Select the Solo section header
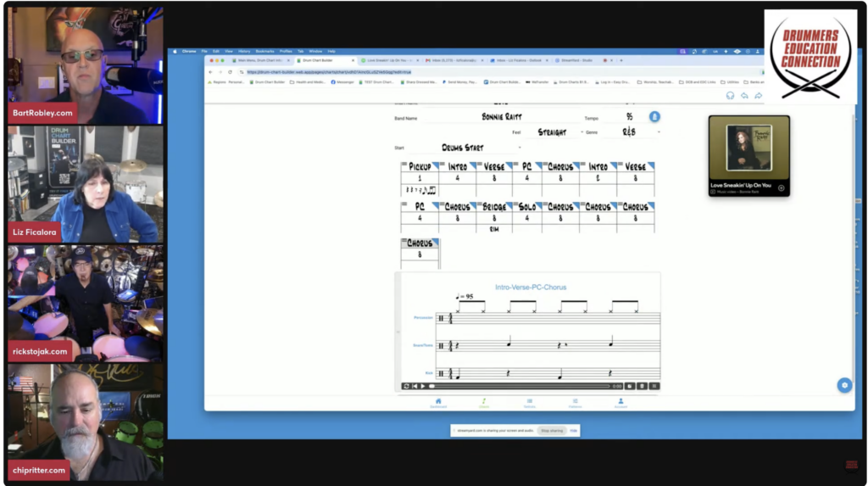868x486 pixels. 527,207
